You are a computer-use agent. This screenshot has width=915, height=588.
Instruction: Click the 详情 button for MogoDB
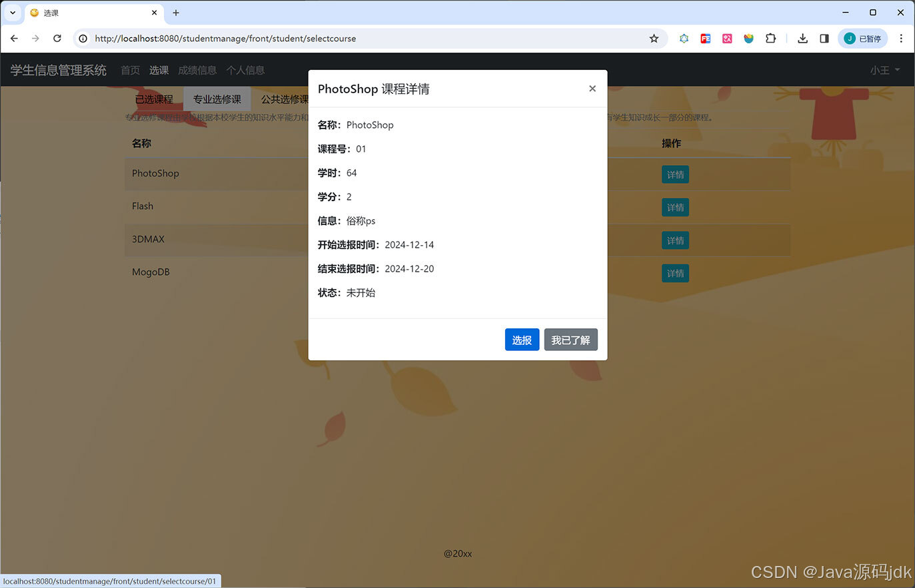(675, 273)
